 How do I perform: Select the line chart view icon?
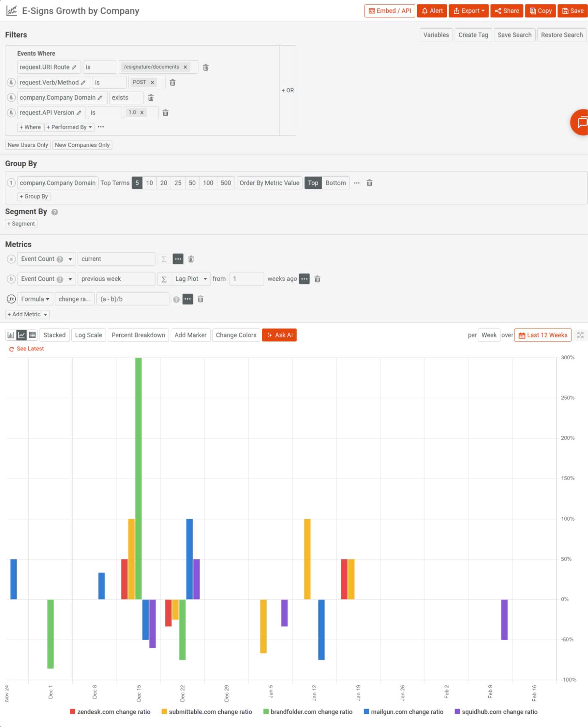pos(21,335)
